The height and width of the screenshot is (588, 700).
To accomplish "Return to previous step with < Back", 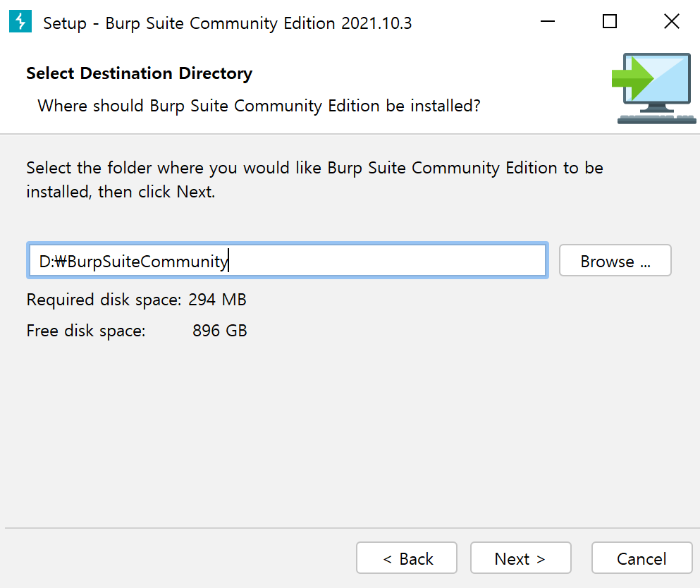I will pyautogui.click(x=407, y=558).
